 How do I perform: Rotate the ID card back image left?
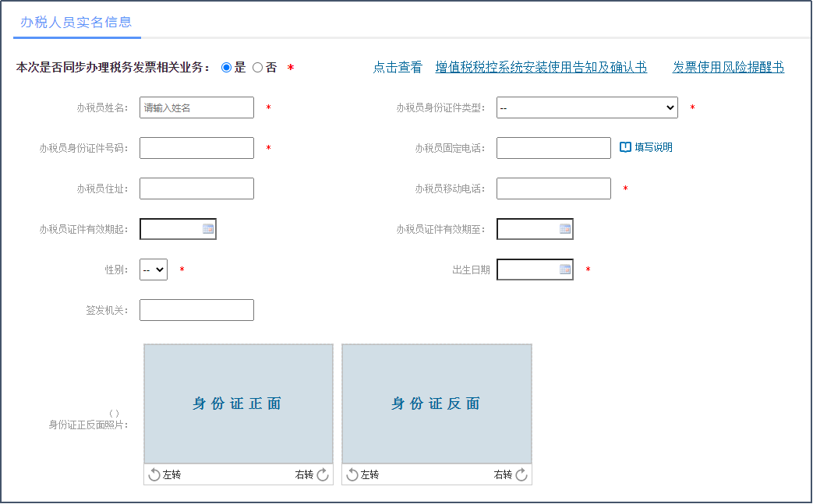coord(362,474)
